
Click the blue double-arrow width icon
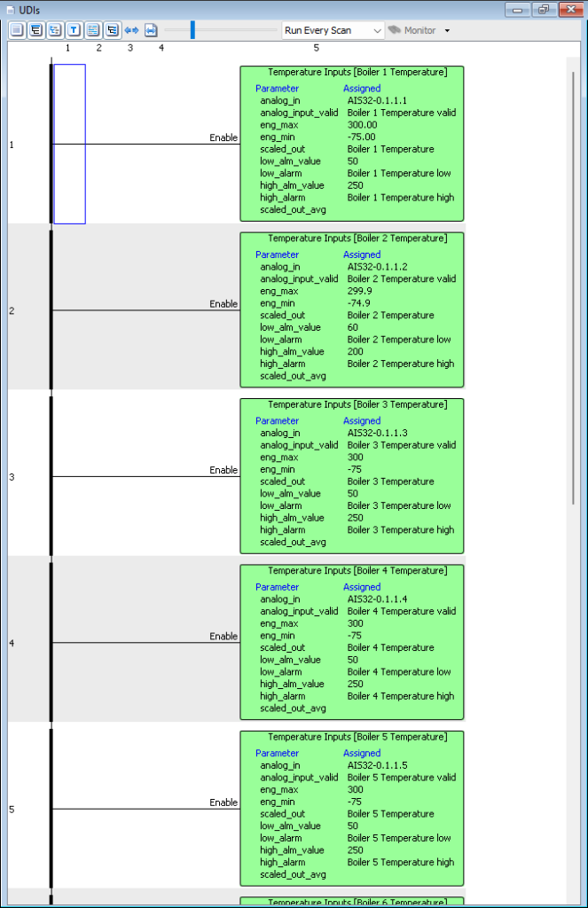pyautogui.click(x=131, y=30)
